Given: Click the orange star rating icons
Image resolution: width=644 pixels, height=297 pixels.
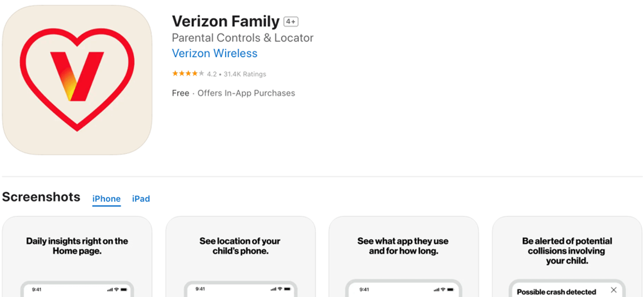Looking at the screenshot, I should click(x=188, y=74).
